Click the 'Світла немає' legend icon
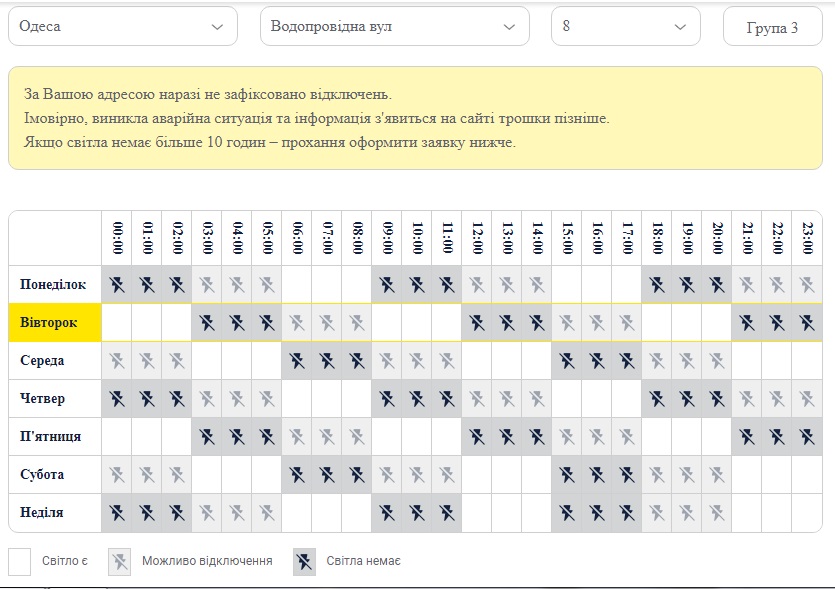This screenshot has height=589, width=835. (304, 561)
